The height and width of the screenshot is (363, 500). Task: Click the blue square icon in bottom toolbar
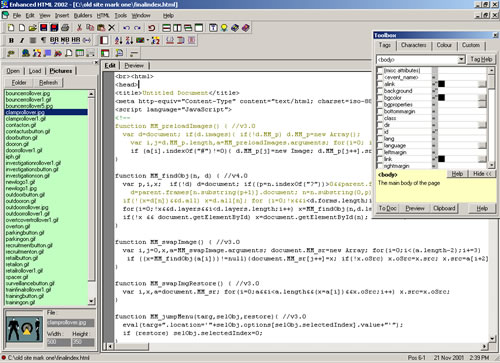[x=48, y=53]
